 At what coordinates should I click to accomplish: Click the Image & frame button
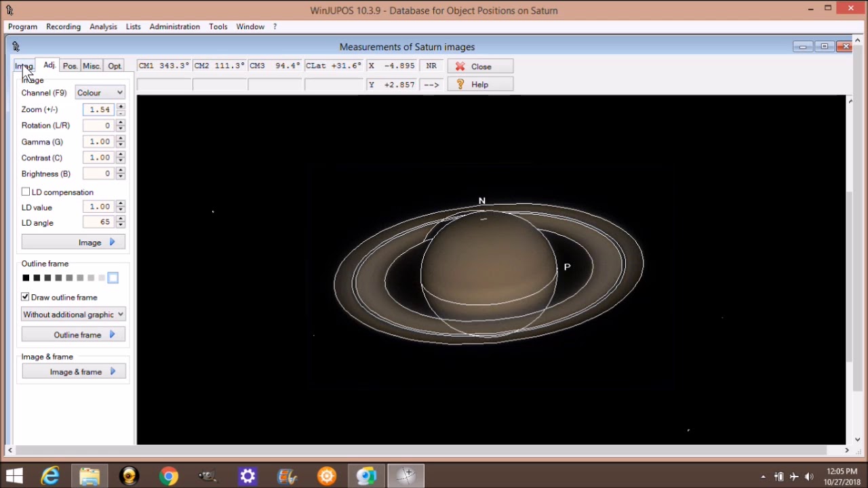(x=73, y=371)
